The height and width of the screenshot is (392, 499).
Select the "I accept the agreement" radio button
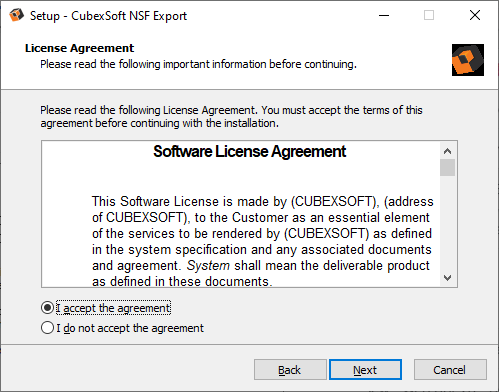tap(47, 308)
